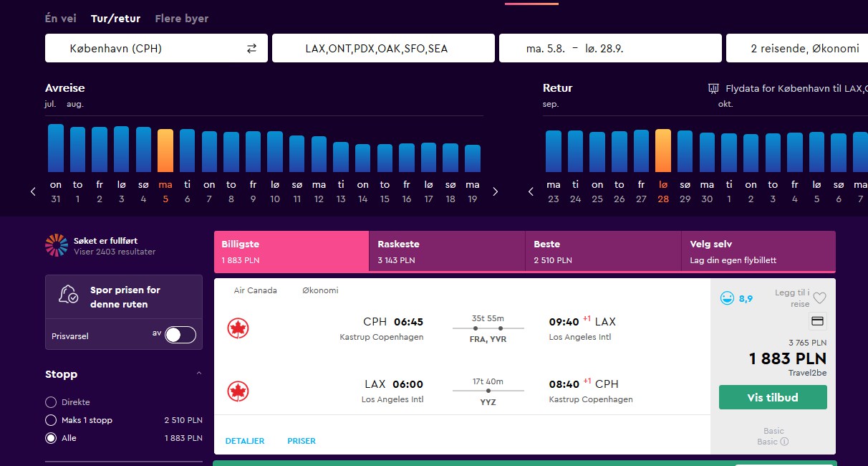Select the Flere byer trip type

point(181,19)
